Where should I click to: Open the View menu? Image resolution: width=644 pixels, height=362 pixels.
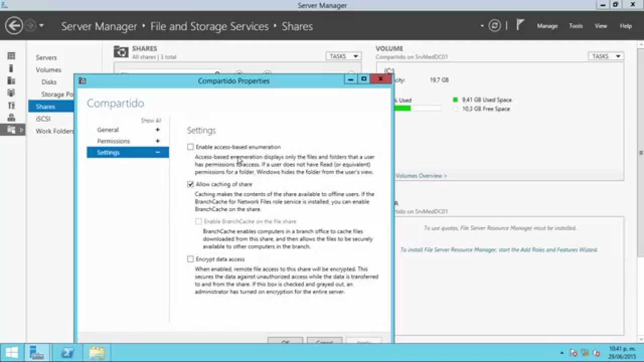coord(601,26)
